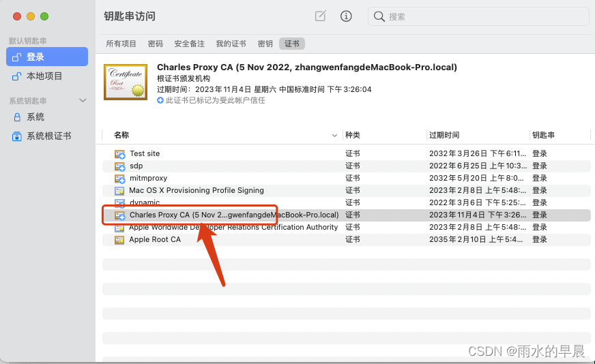The height and width of the screenshot is (364, 595).
Task: Select Apple Worldwide Developer Relations Certification Authority
Action: 347,227
